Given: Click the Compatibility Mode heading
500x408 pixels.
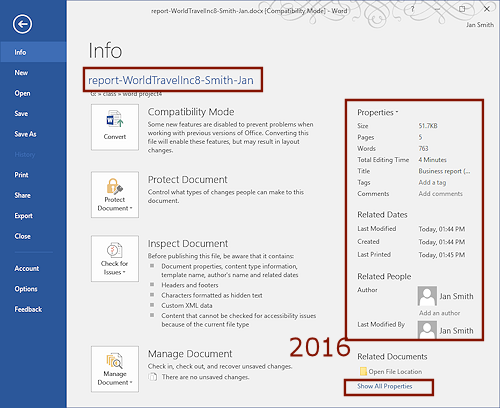Looking at the screenshot, I should pos(191,112).
